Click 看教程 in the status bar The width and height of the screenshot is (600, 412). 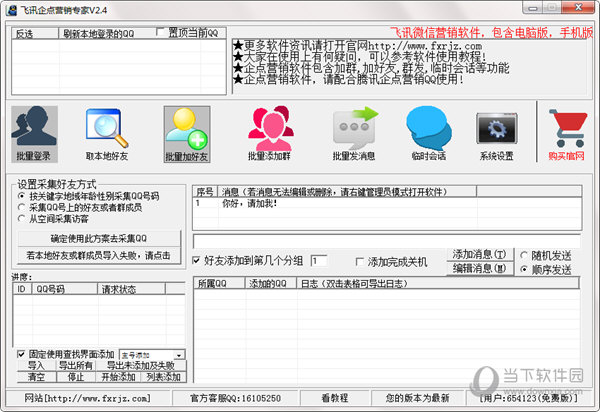click(335, 398)
